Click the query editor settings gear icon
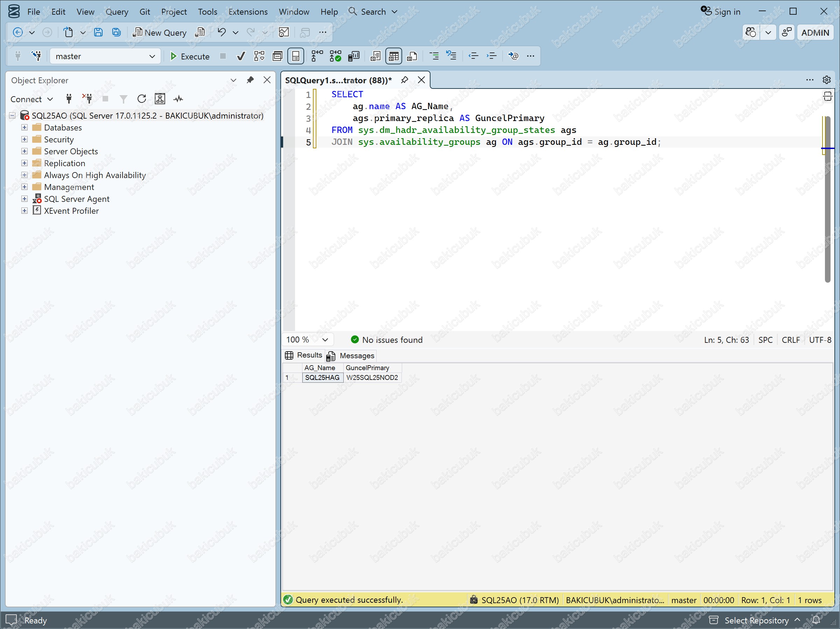 [826, 80]
